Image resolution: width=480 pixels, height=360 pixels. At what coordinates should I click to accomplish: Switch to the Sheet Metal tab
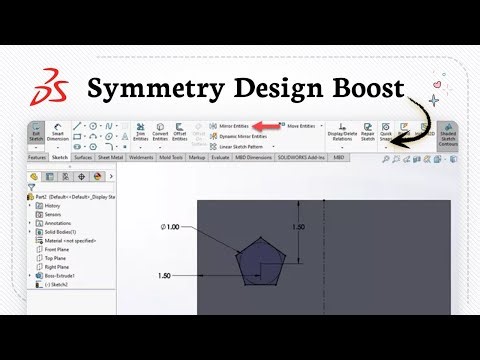pyautogui.click(x=110, y=157)
